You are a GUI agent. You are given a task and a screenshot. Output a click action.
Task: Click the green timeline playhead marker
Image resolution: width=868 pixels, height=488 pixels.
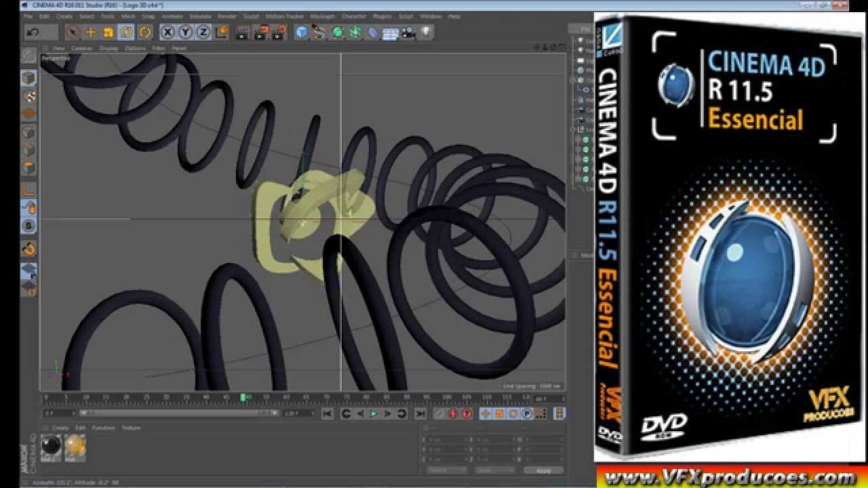point(243,396)
